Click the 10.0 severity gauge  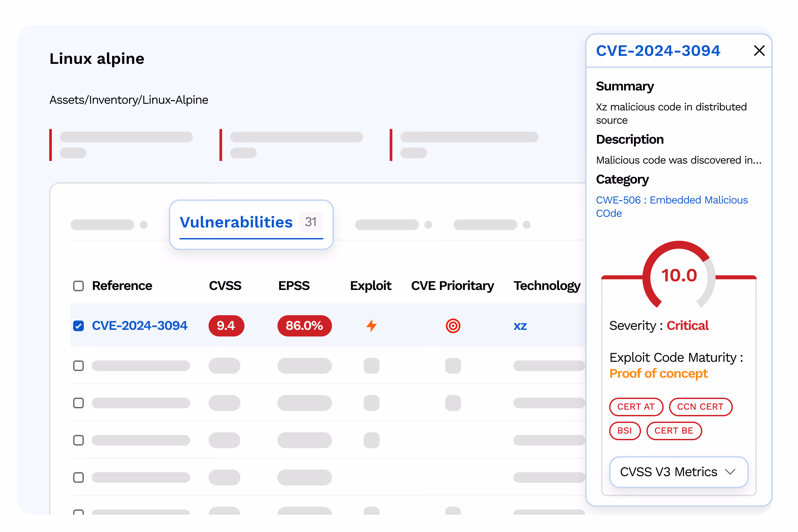[679, 275]
